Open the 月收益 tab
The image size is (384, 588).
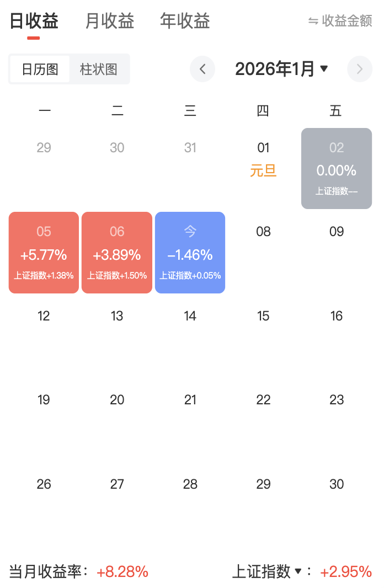(x=109, y=22)
